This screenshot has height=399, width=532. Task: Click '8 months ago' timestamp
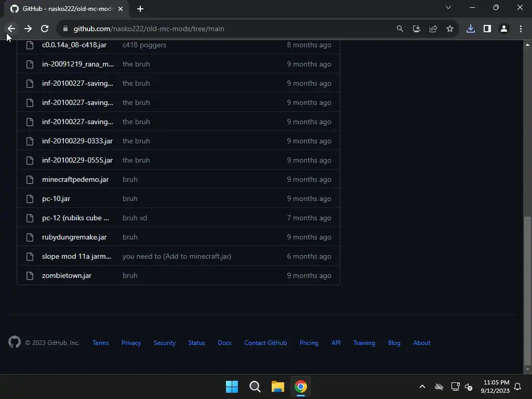tap(309, 45)
